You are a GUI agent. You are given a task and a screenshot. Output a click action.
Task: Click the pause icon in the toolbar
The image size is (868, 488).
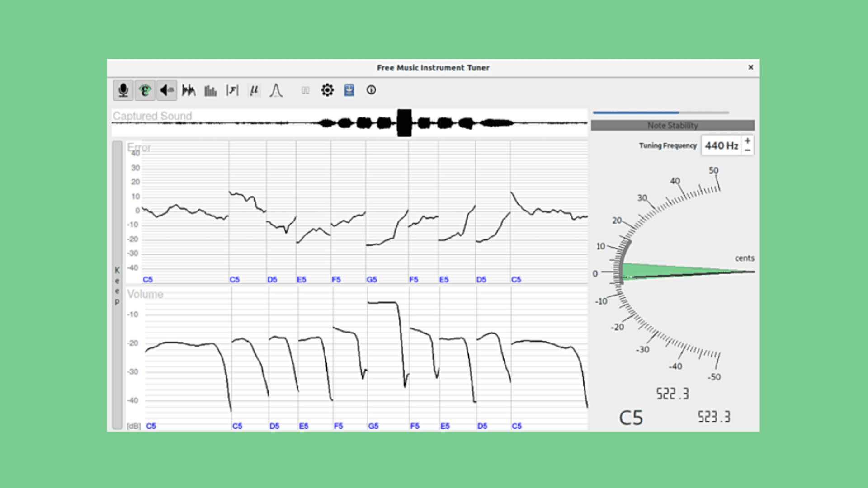pyautogui.click(x=306, y=90)
